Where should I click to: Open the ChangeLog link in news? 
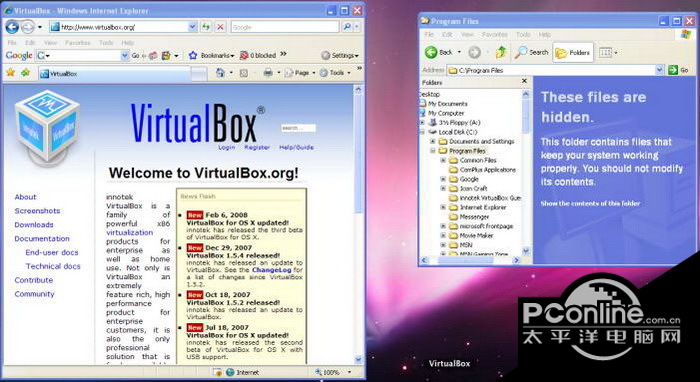click(x=272, y=270)
